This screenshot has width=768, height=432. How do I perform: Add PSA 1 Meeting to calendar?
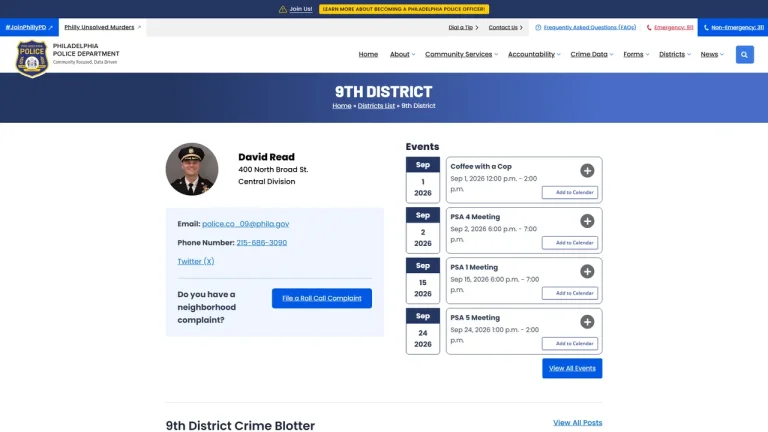click(570, 293)
